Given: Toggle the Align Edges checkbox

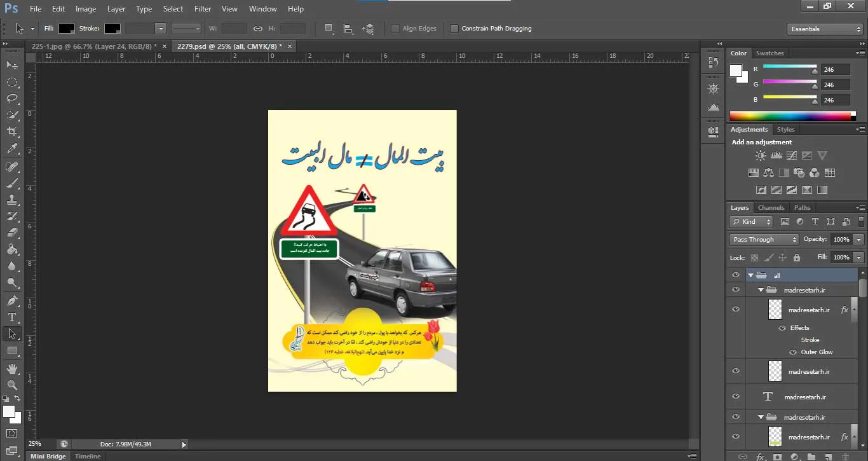Looking at the screenshot, I should [x=395, y=29].
